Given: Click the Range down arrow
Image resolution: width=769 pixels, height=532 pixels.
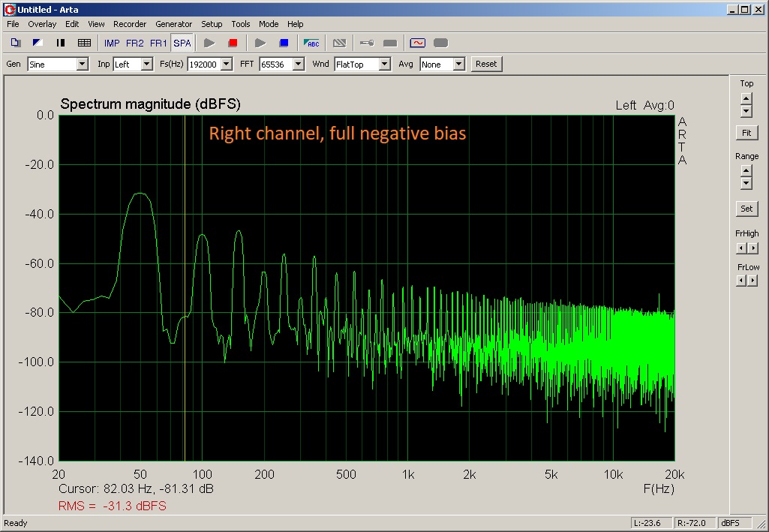Looking at the screenshot, I should (746, 183).
